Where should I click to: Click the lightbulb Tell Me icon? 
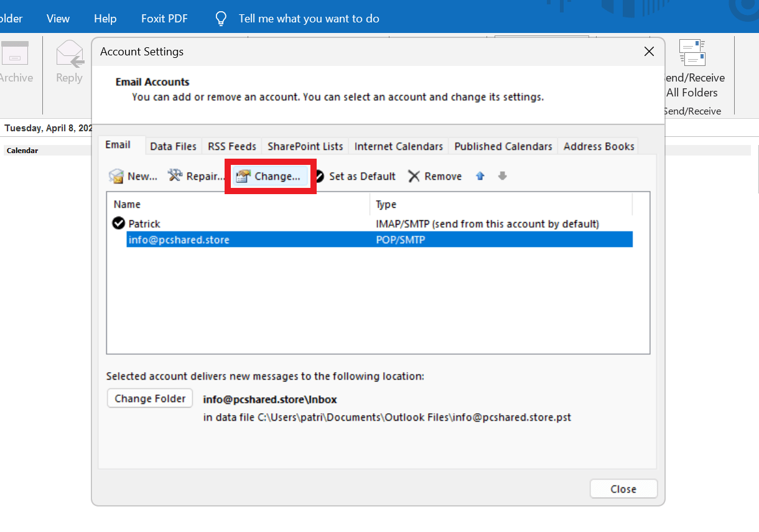(221, 19)
